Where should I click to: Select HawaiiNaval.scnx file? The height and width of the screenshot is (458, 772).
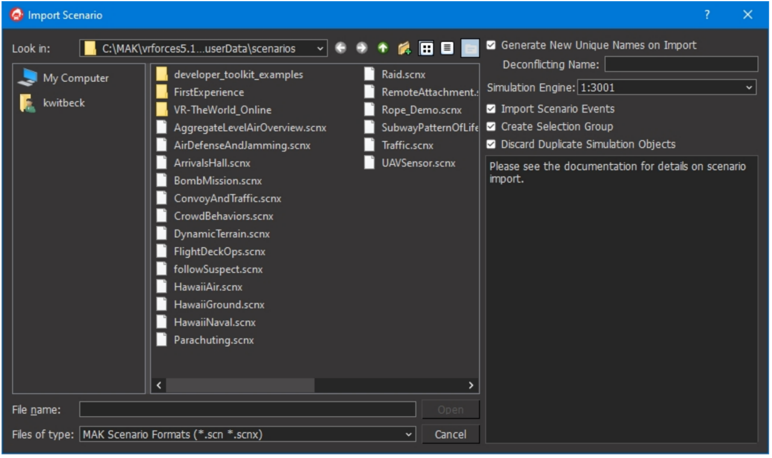coord(206,323)
